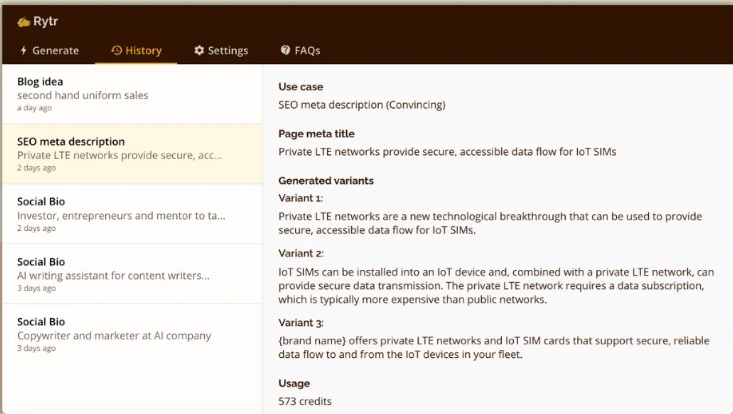Click the '573 credits' usage value
The image size is (733, 414).
coord(305,401)
